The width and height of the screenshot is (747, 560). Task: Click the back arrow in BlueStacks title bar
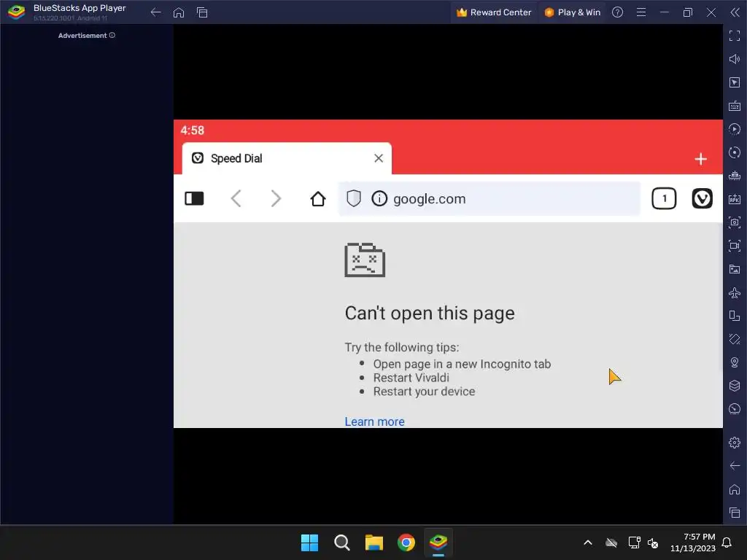point(156,12)
